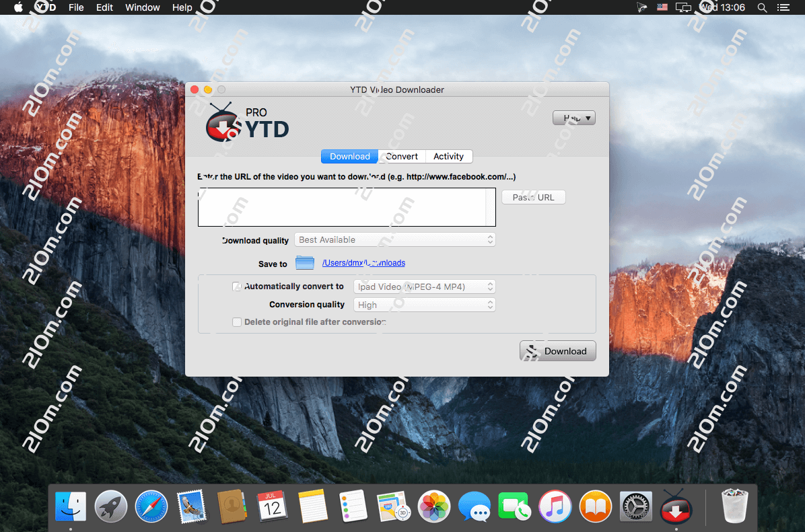805x532 pixels.
Task: Open Download quality Best Available dropdown
Action: 395,239
